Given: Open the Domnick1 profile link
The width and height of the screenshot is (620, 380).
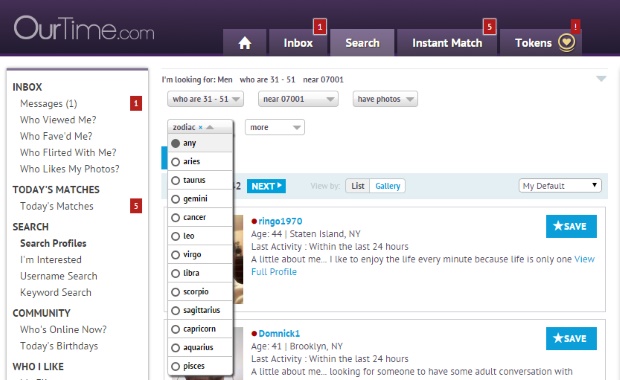Looking at the screenshot, I should 279,333.
